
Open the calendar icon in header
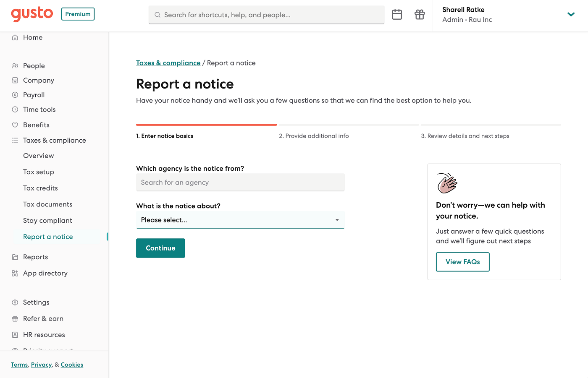(397, 15)
